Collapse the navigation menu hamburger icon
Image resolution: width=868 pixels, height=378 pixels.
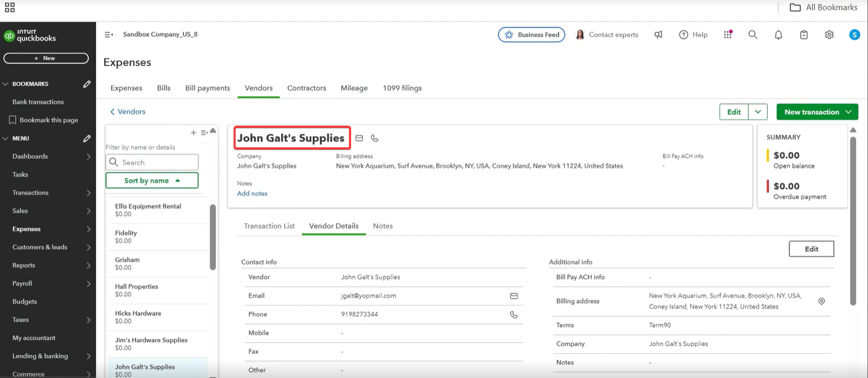coord(108,35)
